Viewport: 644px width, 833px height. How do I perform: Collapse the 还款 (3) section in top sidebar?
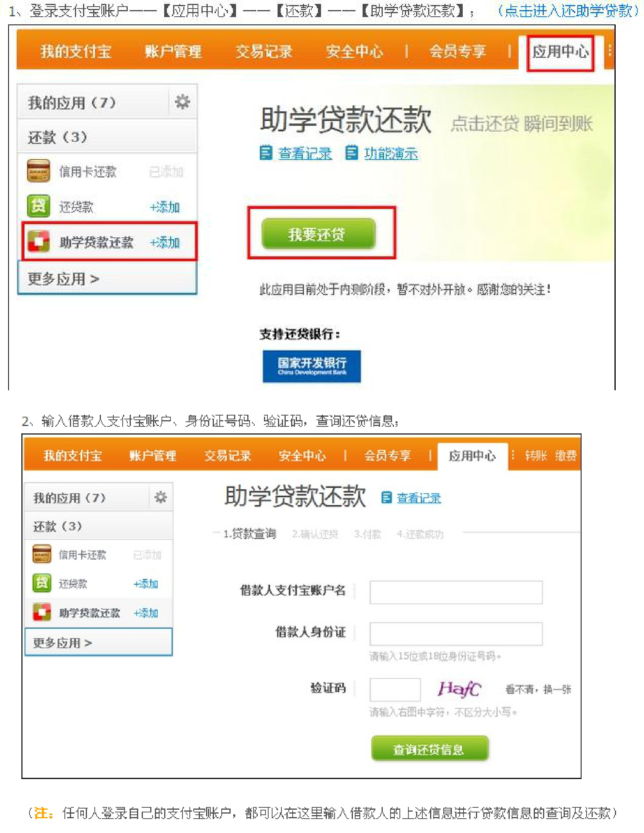(x=57, y=137)
